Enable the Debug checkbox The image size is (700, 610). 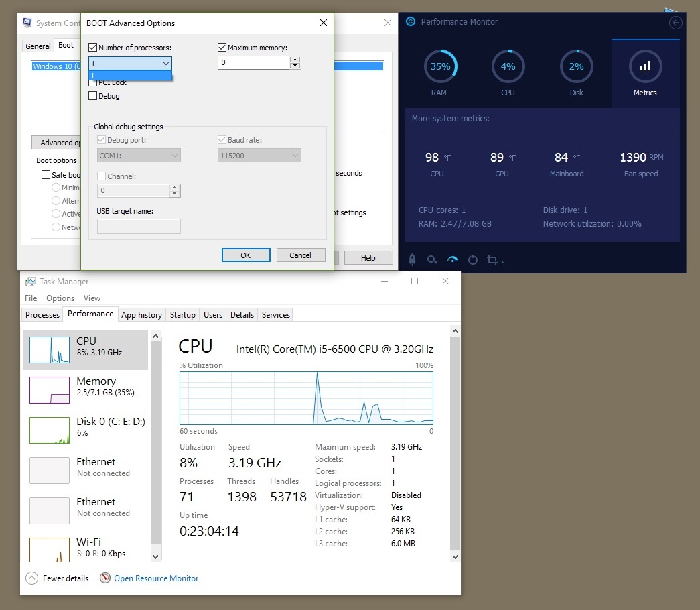click(x=93, y=96)
